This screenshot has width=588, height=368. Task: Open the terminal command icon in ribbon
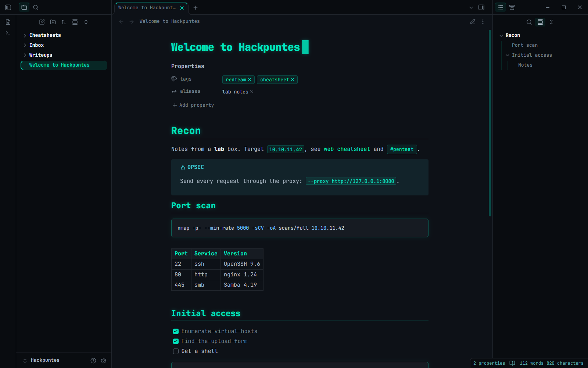8,33
